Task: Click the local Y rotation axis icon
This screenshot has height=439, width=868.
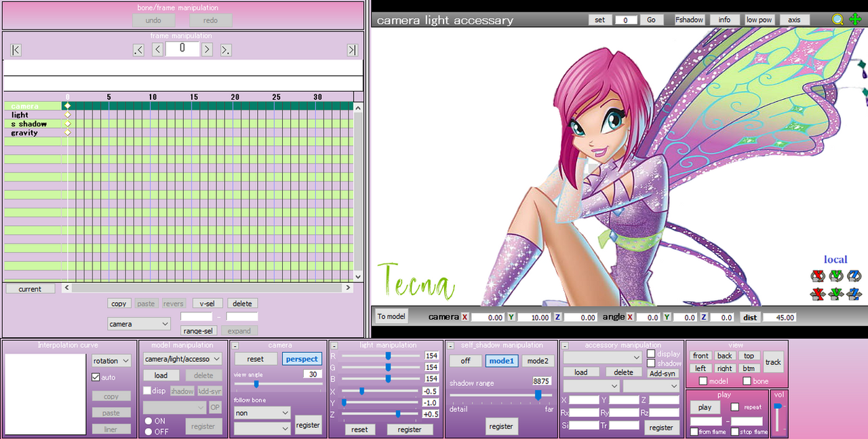Action: click(x=835, y=275)
